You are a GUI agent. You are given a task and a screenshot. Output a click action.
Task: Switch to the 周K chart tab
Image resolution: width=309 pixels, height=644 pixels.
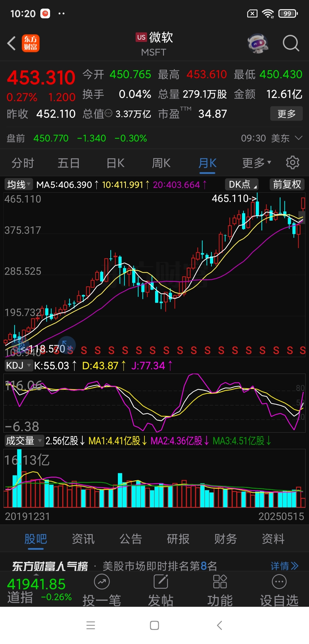point(161,163)
